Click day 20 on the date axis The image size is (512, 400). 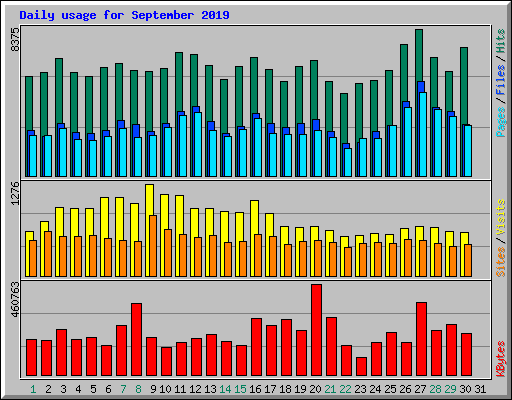[315, 389]
